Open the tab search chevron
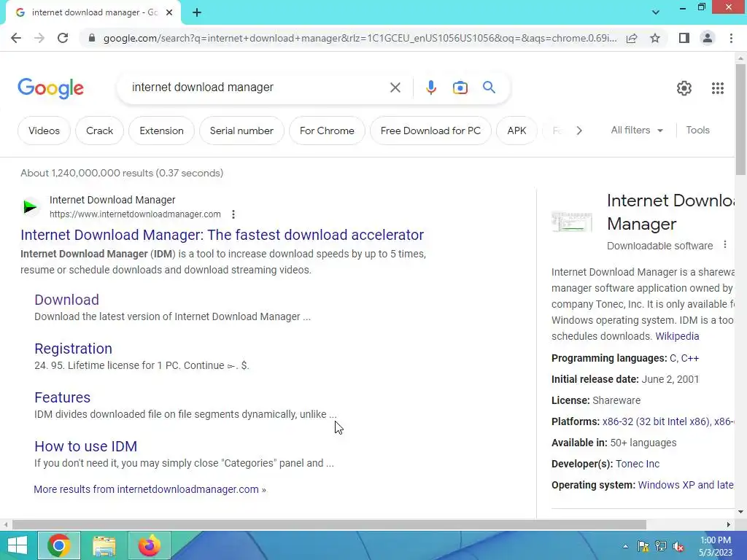 click(x=656, y=12)
